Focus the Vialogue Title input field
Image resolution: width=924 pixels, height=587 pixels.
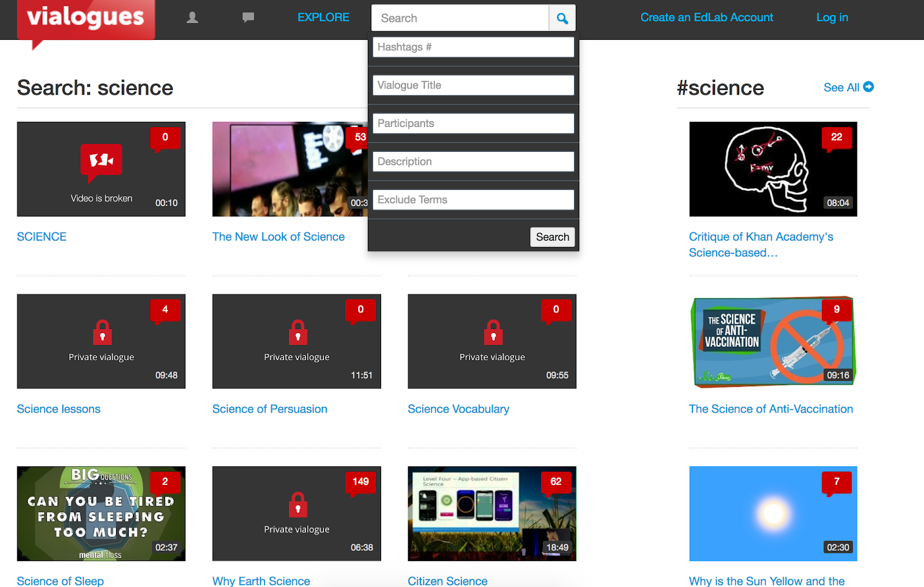[474, 85]
